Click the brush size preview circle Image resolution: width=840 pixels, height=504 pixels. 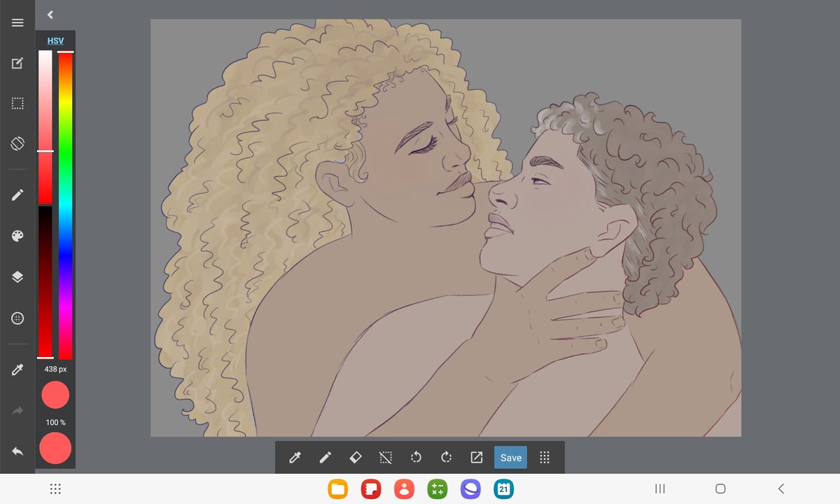pos(55,395)
